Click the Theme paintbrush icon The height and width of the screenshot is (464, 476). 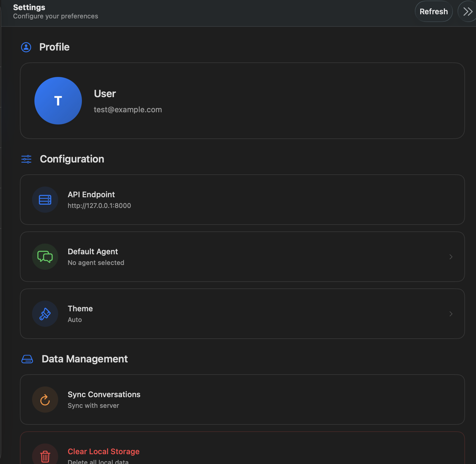[45, 314]
